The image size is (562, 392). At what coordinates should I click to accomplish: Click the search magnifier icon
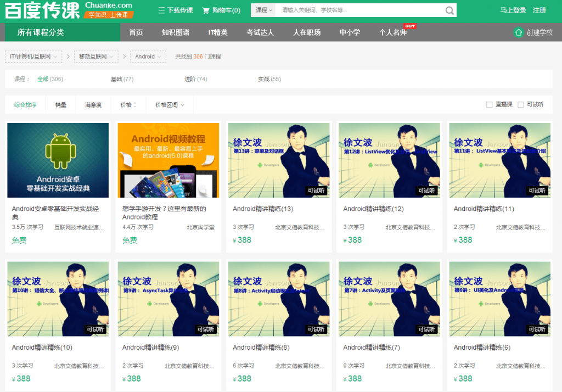tap(449, 10)
